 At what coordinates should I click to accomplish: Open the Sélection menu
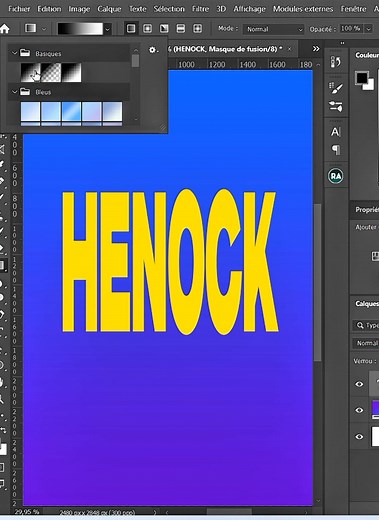pyautogui.click(x=169, y=9)
